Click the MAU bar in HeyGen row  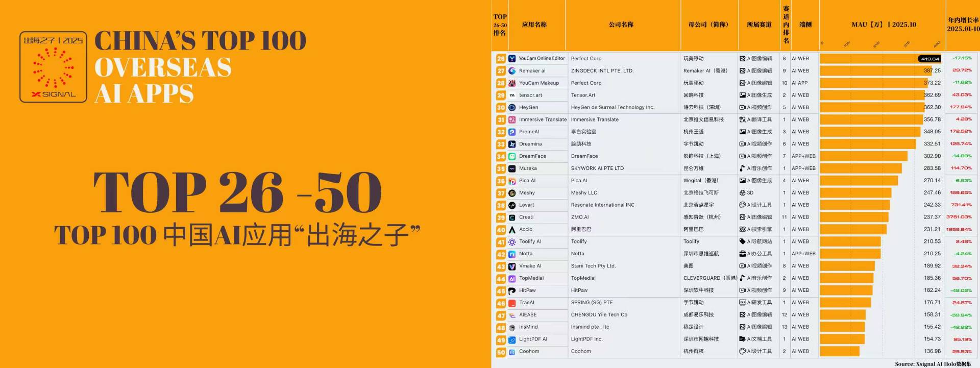pos(872,107)
